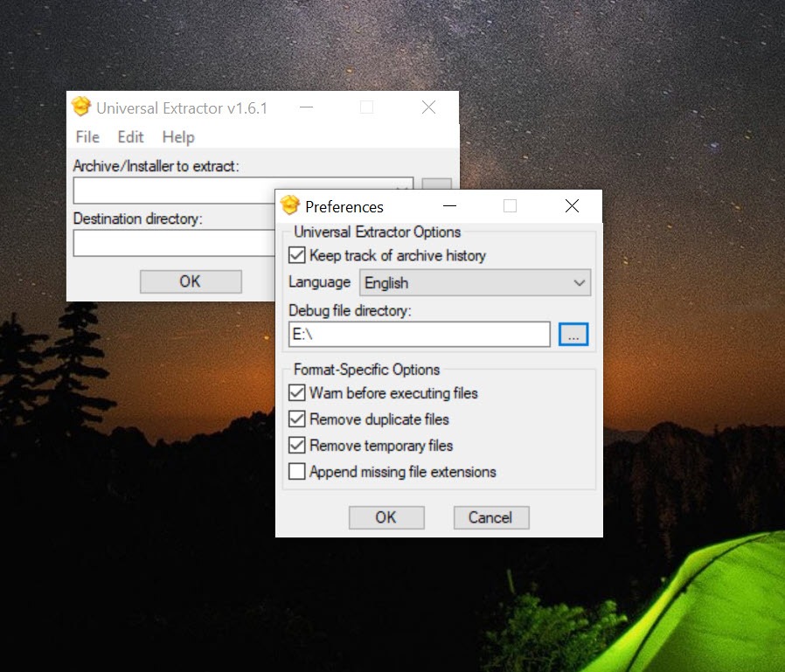Disable Keep track of archive history
Screen dimensions: 785x672
297,255
